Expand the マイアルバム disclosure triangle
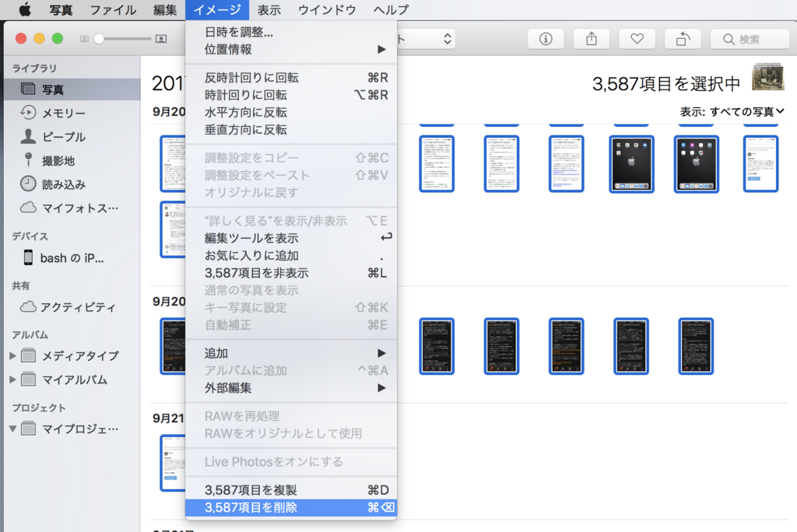Image resolution: width=797 pixels, height=532 pixels. 12,380
